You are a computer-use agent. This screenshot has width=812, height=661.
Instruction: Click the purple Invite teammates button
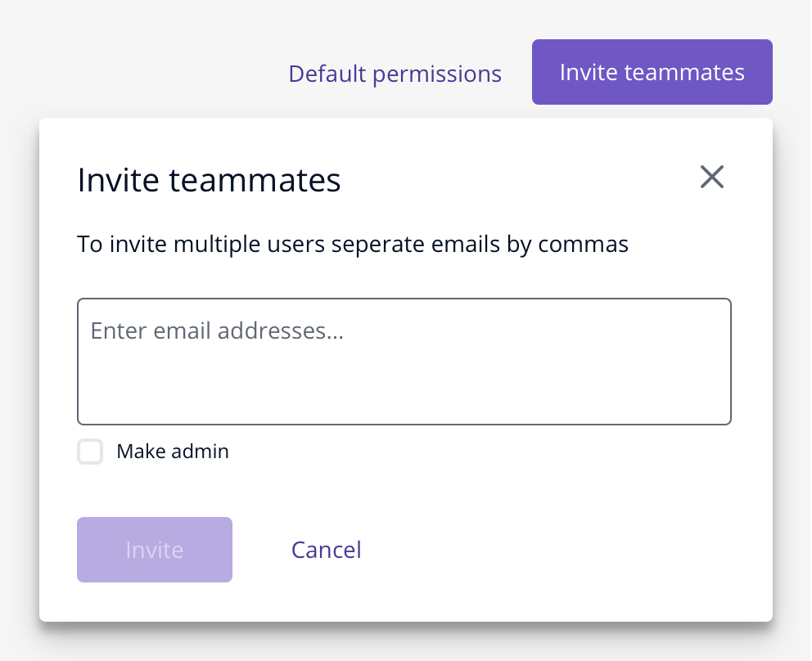(x=652, y=72)
